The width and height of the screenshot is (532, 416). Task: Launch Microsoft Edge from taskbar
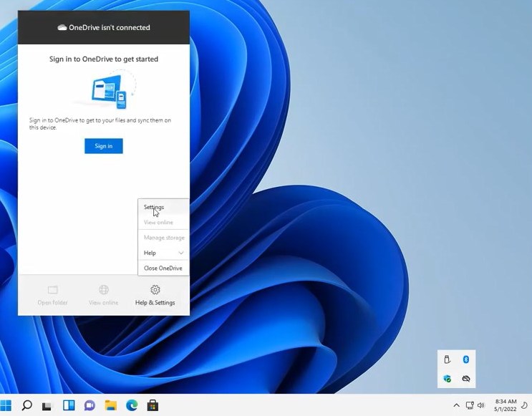[x=132, y=405]
